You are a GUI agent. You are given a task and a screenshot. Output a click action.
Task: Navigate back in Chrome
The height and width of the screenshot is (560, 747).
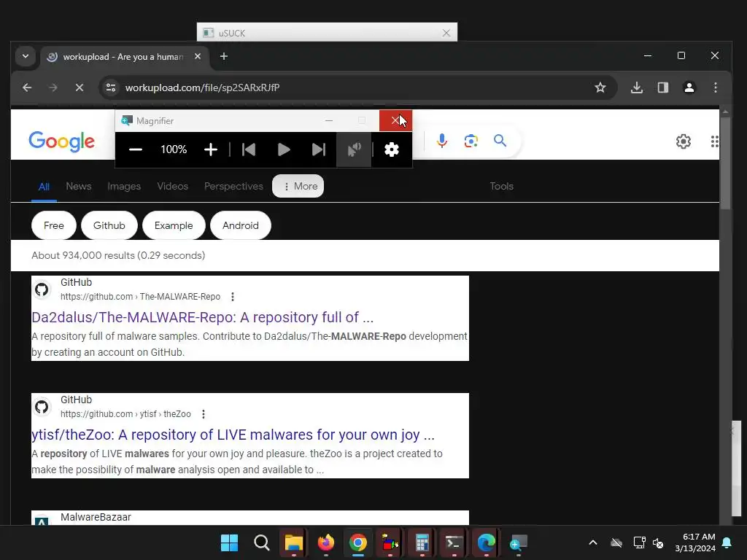pos(27,87)
